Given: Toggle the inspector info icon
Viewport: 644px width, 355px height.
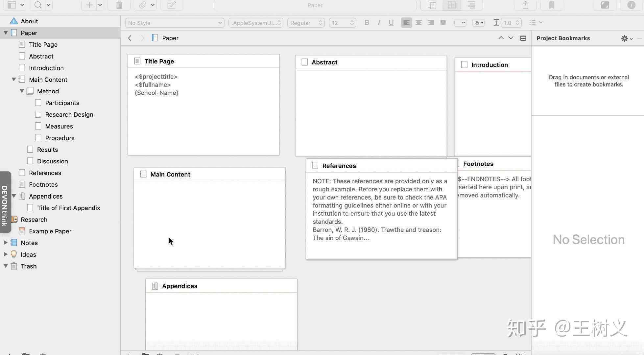Looking at the screenshot, I should click(x=631, y=5).
